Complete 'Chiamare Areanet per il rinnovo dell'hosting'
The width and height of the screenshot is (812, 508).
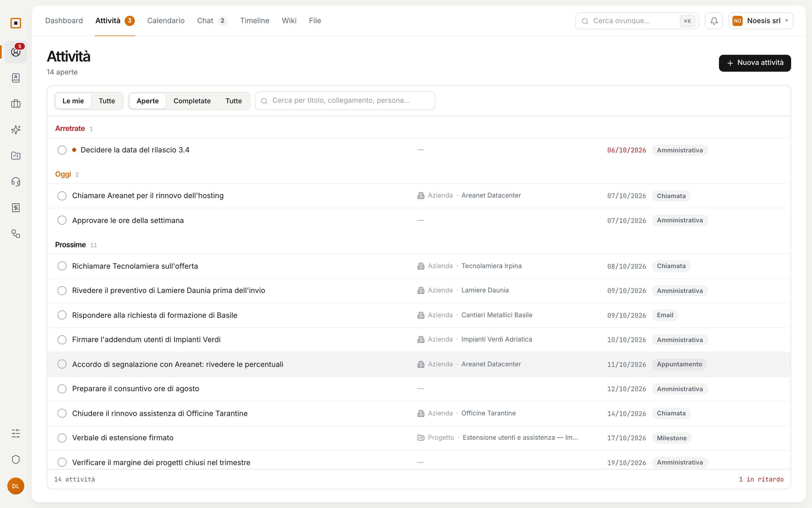(x=62, y=196)
